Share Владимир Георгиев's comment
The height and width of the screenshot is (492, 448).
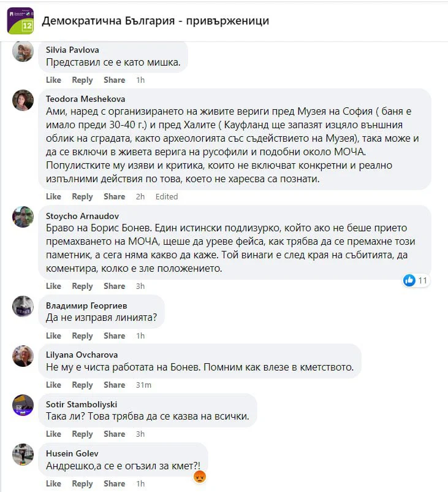[114, 336]
